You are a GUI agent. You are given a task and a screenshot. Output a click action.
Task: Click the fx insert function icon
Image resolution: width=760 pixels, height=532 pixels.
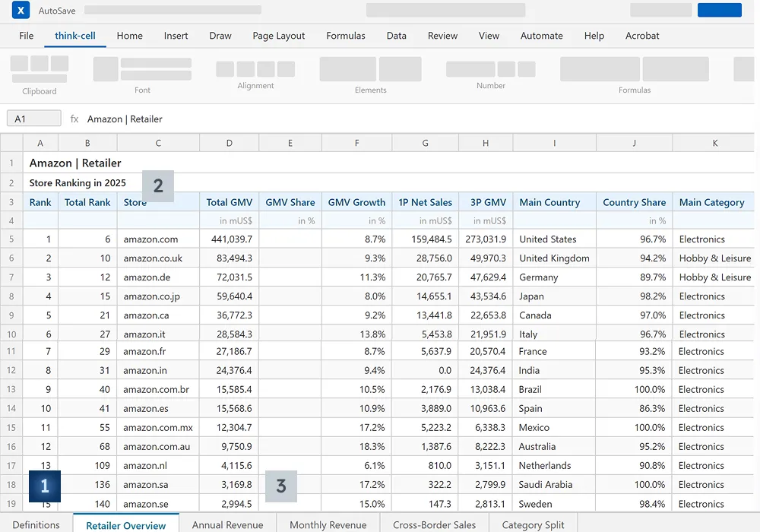point(74,119)
